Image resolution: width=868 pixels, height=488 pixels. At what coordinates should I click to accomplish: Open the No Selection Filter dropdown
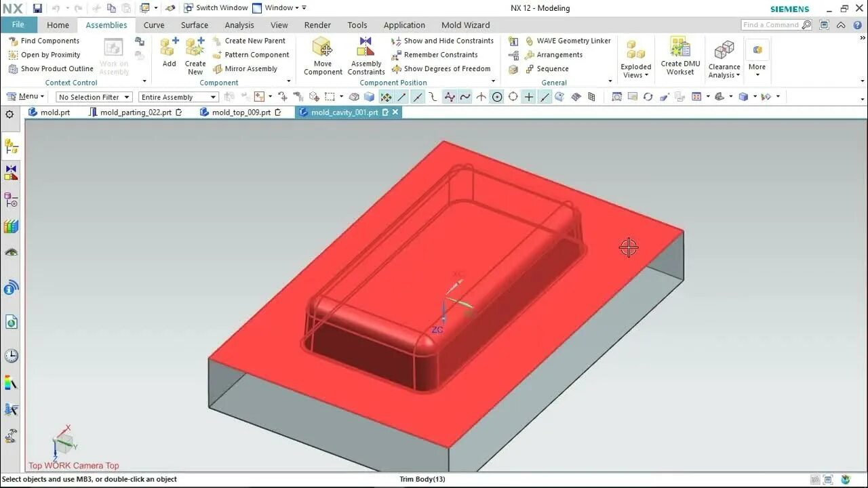(94, 97)
